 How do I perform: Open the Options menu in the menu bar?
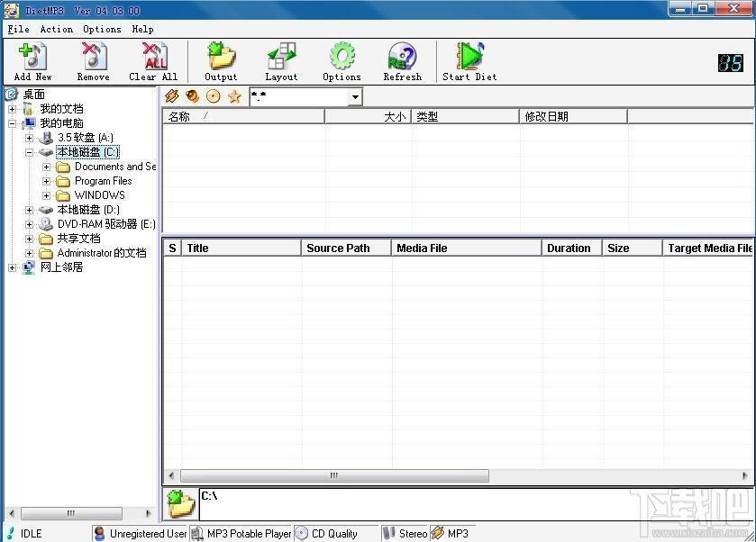102,29
